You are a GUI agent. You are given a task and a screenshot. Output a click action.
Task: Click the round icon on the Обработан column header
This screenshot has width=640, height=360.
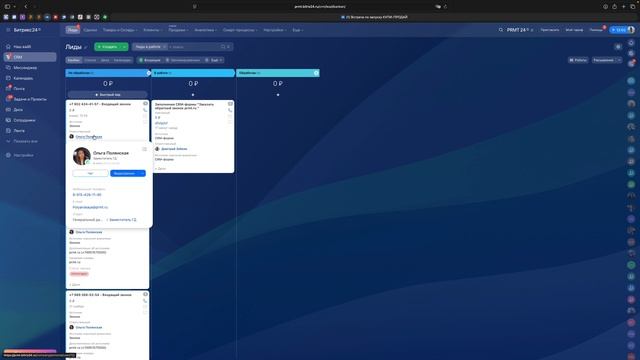coord(316,73)
